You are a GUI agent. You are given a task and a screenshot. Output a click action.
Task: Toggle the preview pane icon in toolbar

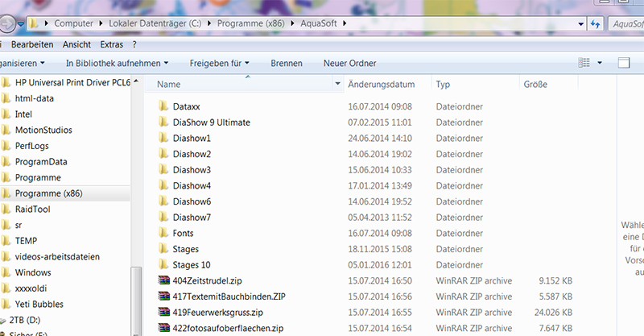623,63
